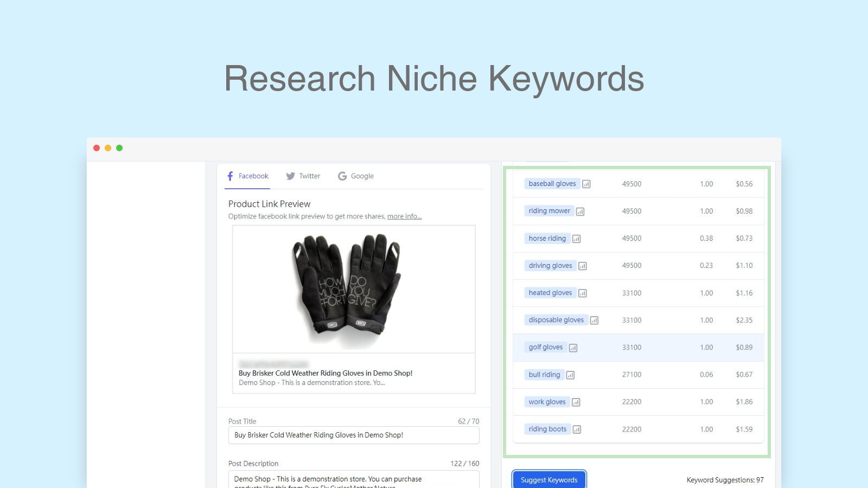Select the "golf gloves" keyword chip
This screenshot has width=868, height=488.
pos(545,347)
